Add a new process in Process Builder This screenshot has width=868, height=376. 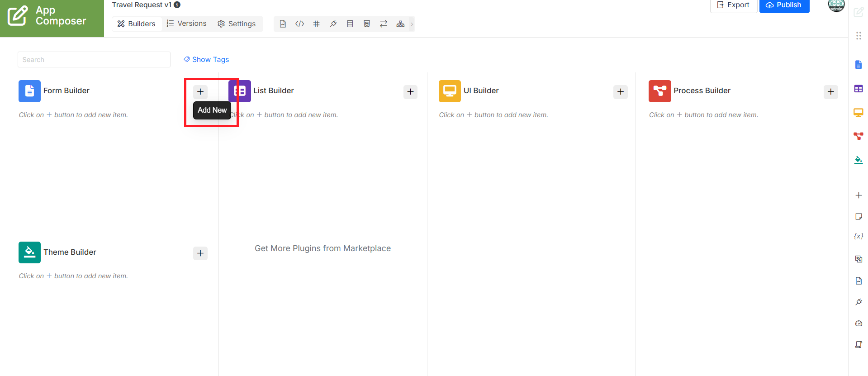[830, 92]
